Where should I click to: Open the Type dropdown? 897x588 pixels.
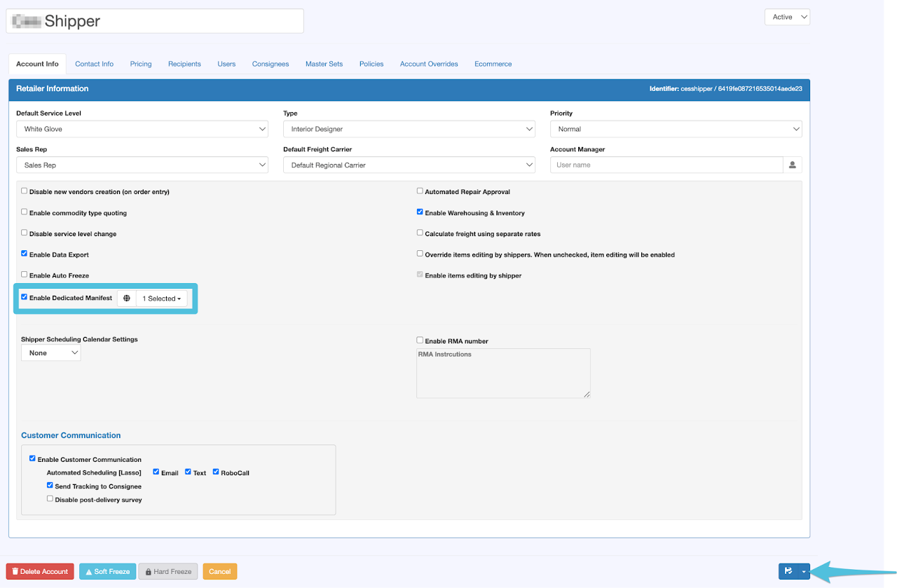[409, 129]
